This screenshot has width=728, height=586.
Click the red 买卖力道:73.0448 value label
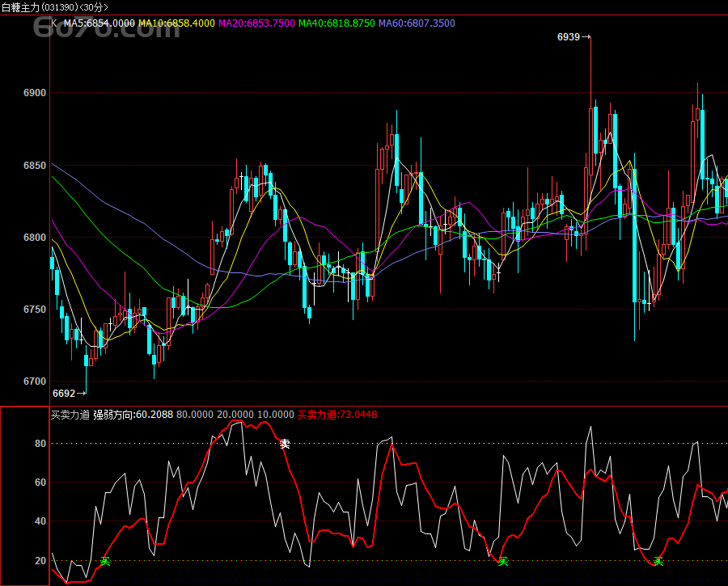[x=336, y=415]
